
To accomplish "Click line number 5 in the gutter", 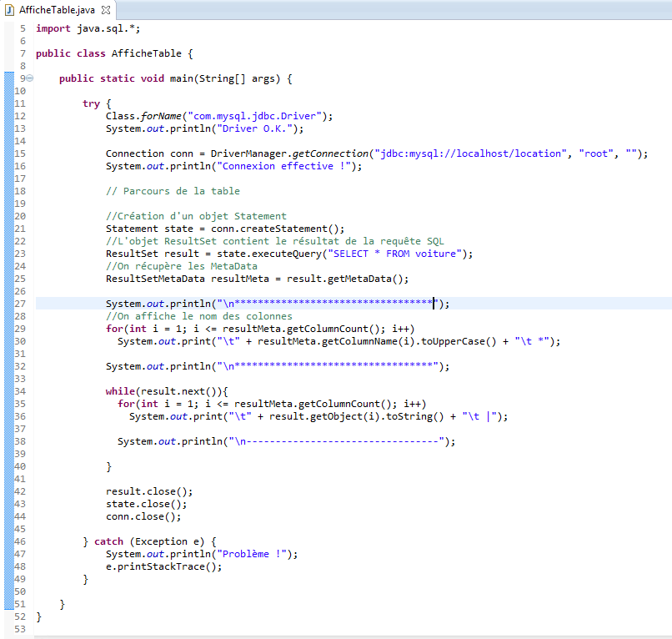I will click(23, 28).
